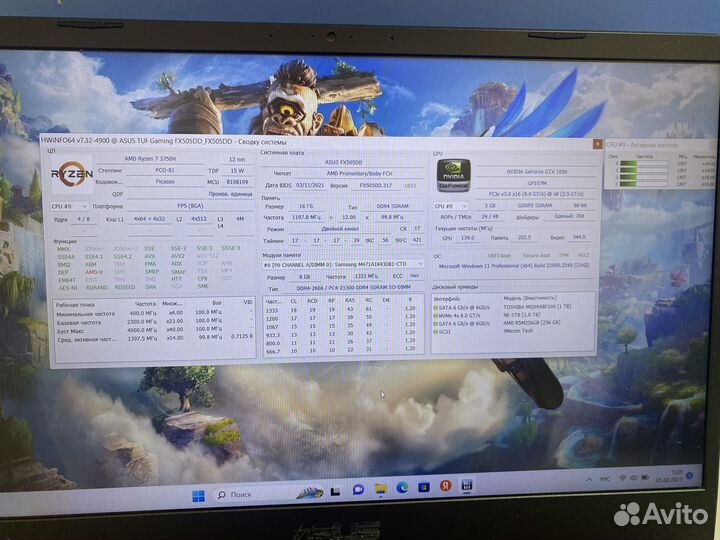Open Yandex Browser from the taskbar

[445, 486]
